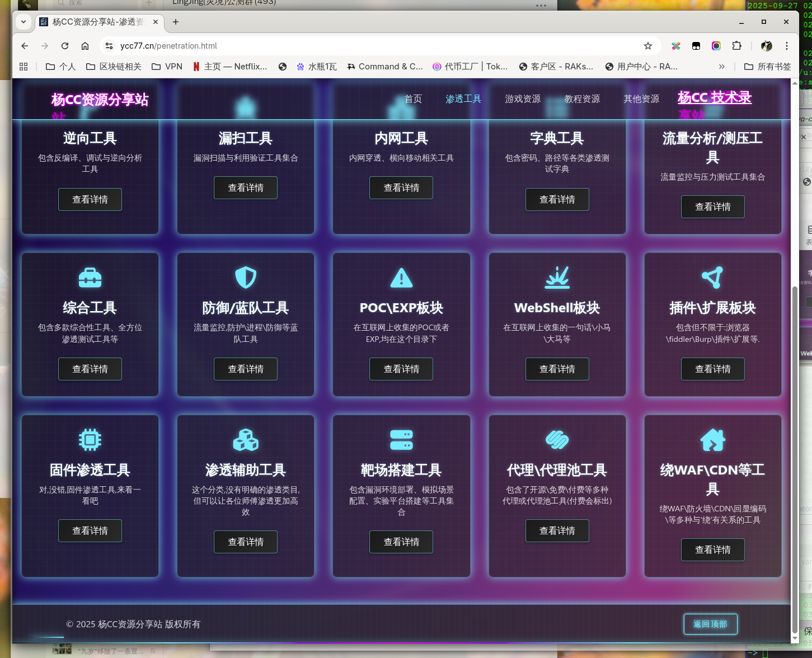Open the 水瓶1瓦 bookmark

pos(317,67)
